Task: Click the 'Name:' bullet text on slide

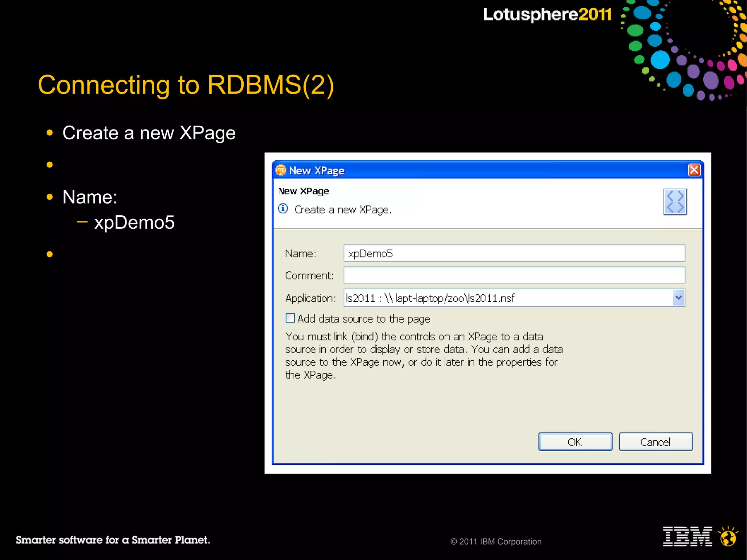Action: tap(90, 197)
